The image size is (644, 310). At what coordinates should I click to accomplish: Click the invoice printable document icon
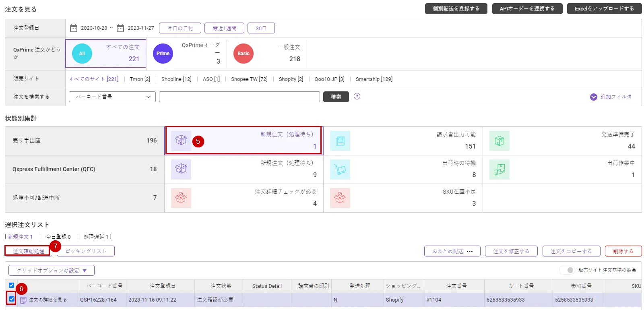340,141
